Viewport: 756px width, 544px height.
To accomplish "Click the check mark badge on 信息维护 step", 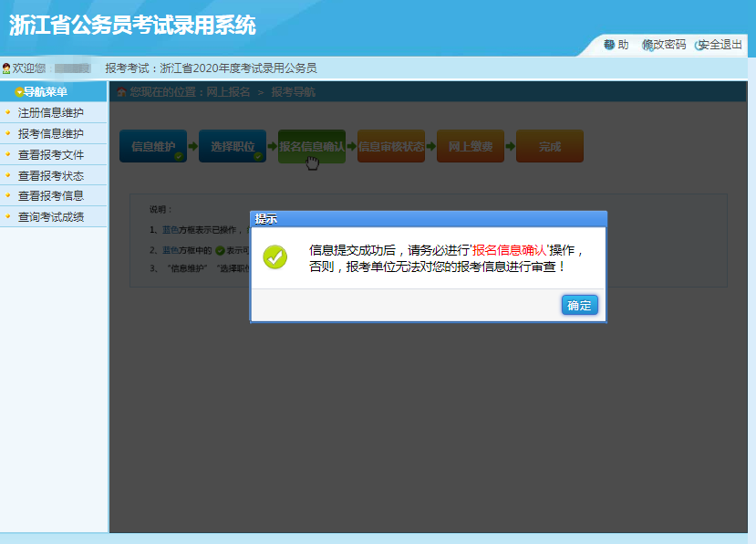I will [x=179, y=156].
